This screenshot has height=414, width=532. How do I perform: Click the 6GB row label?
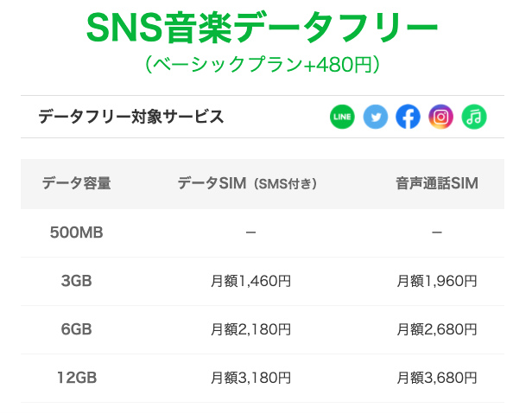(x=76, y=329)
